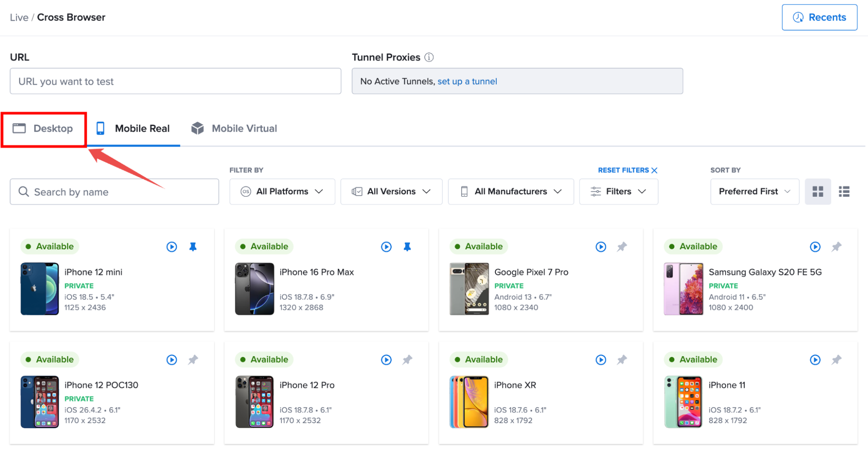868x450 pixels.
Task: Expand the All Manufacturers dropdown
Action: coord(511,192)
